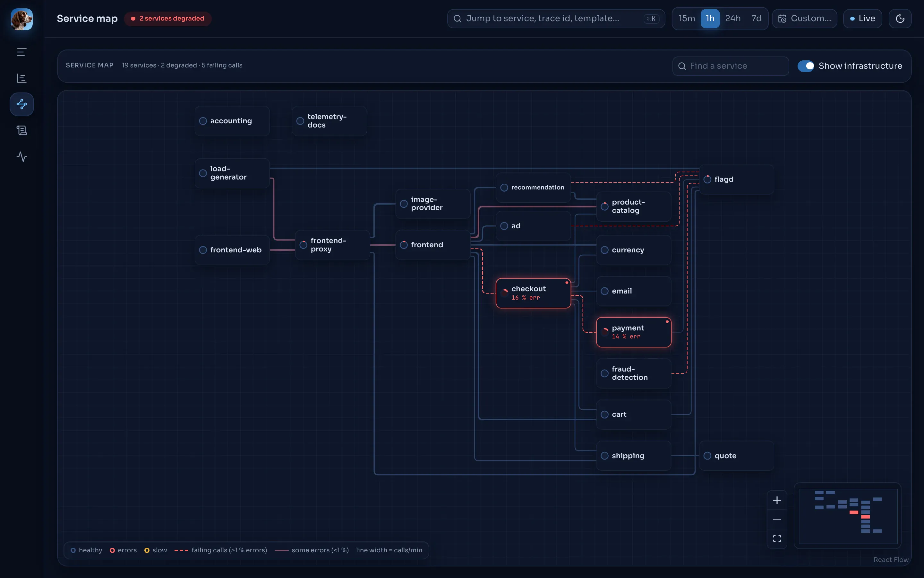The width and height of the screenshot is (924, 578).
Task: Select the telemetry-docs node
Action: click(329, 121)
